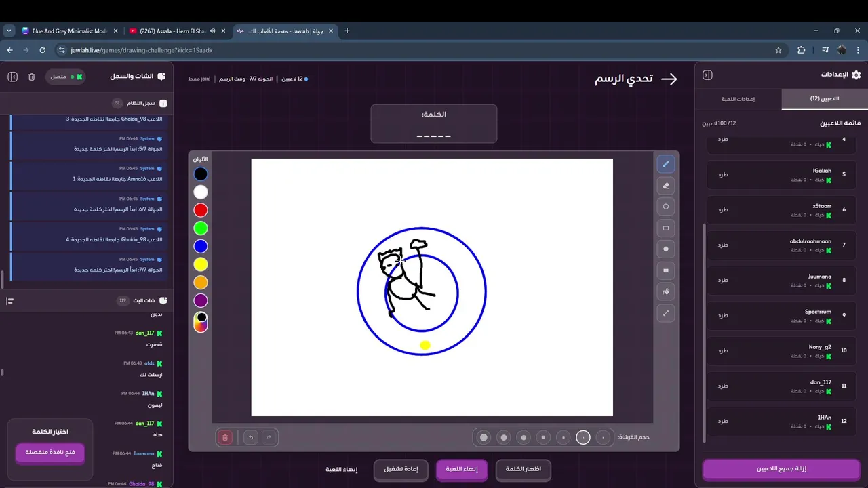Mute the Assala YouTube tab audio
Image resolution: width=868 pixels, height=488 pixels.
point(212,30)
